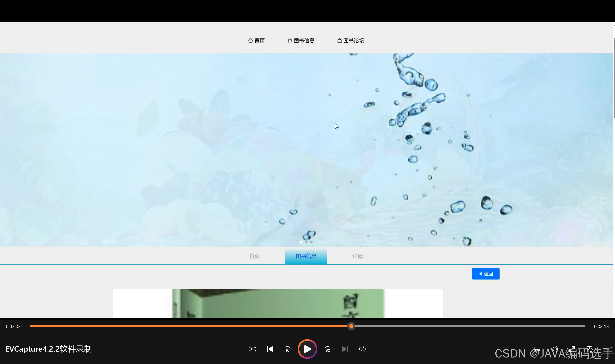Go to 首页 in top navigation
Screen dimensions: 615x364
(x=257, y=40)
